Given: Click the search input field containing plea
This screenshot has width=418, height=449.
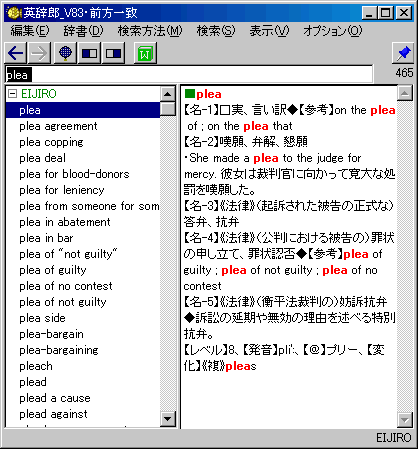Looking at the screenshot, I should click(x=189, y=74).
